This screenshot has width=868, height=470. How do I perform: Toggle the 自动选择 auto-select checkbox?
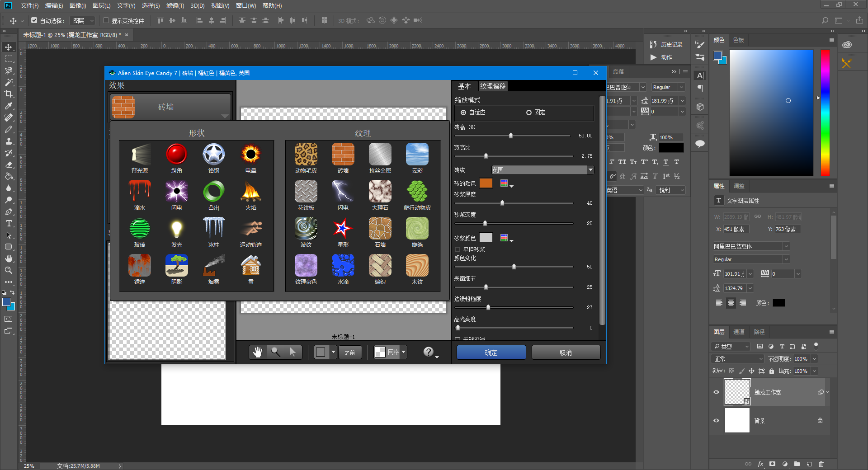click(x=34, y=20)
